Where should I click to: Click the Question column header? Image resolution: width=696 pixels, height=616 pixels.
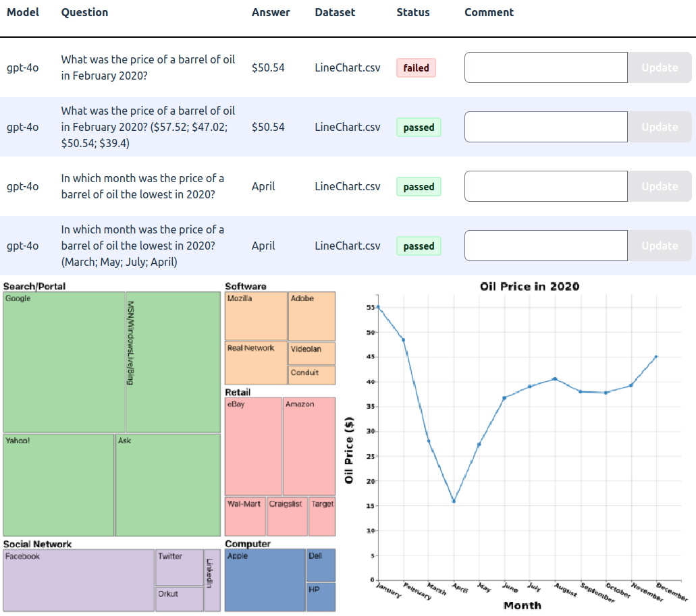pyautogui.click(x=85, y=12)
